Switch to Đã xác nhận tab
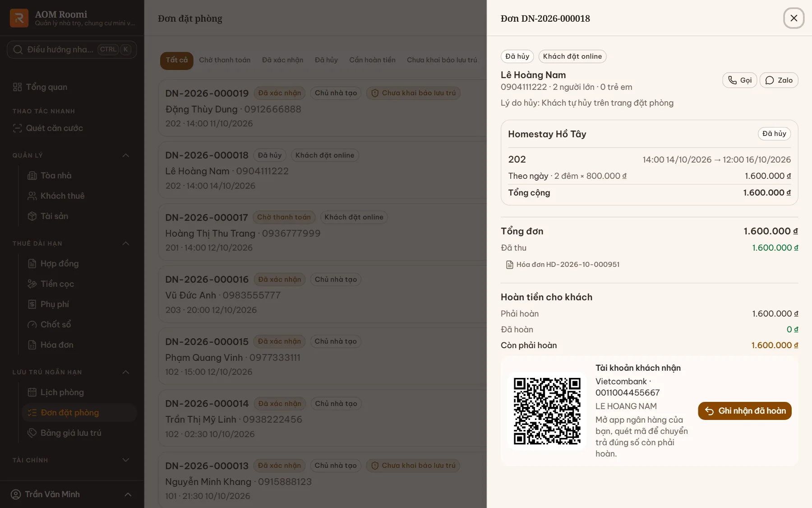This screenshot has height=508, width=812. (x=283, y=61)
